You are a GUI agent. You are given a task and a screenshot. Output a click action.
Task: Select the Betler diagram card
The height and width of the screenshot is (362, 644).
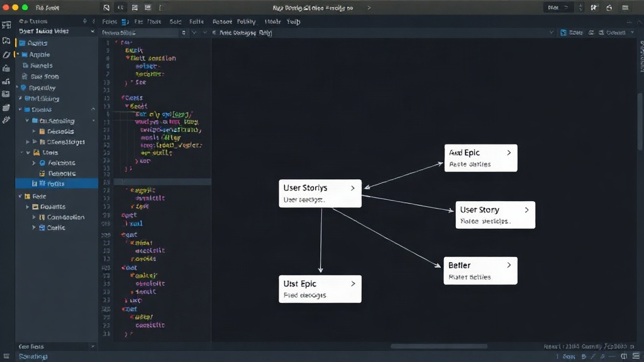[480, 270]
